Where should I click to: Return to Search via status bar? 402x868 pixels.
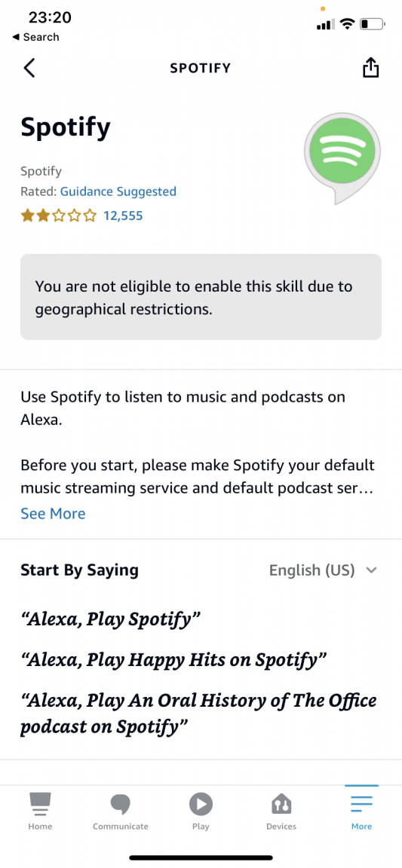pos(35,37)
